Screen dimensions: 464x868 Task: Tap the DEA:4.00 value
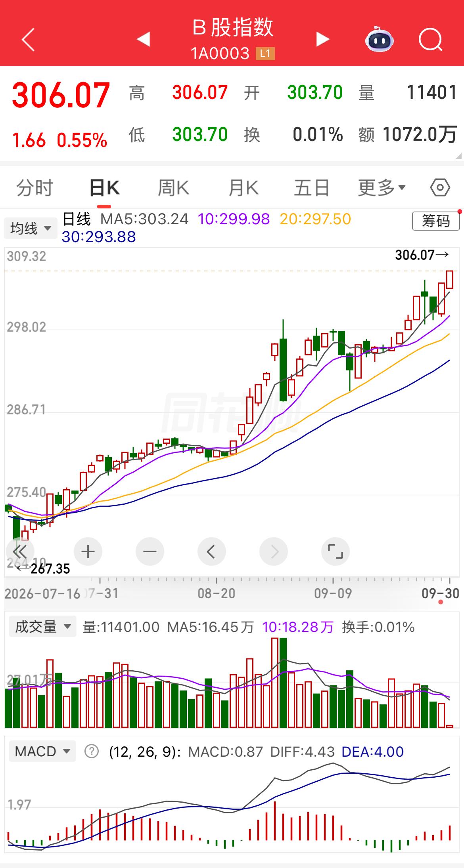372,752
